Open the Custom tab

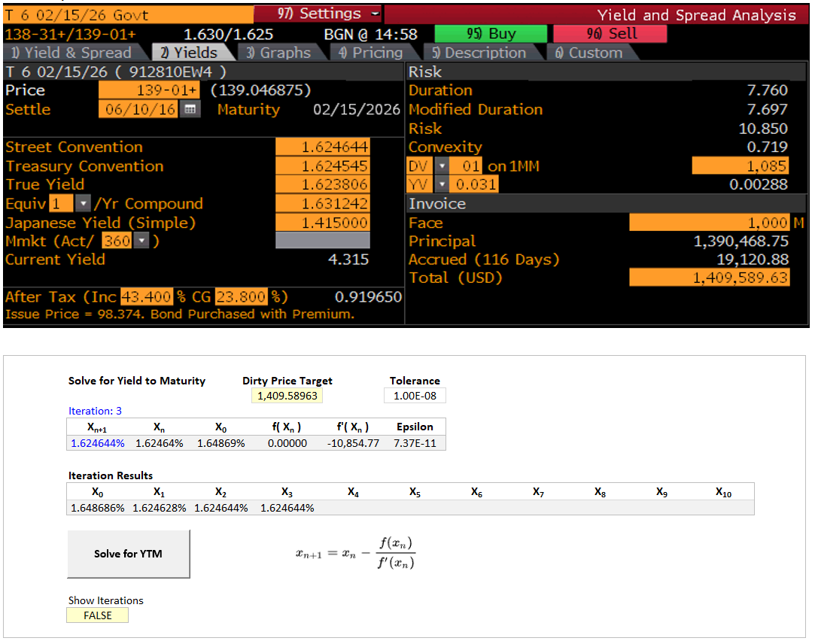pyautogui.click(x=588, y=53)
